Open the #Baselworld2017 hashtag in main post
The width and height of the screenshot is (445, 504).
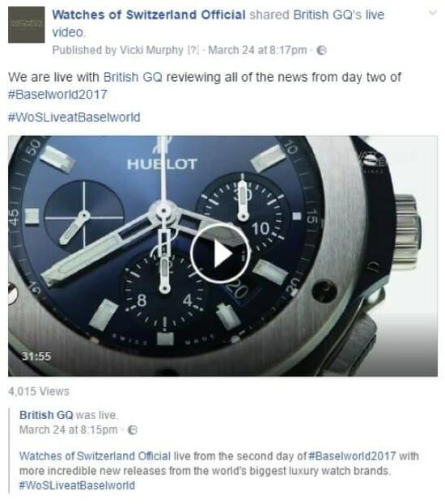(x=57, y=95)
